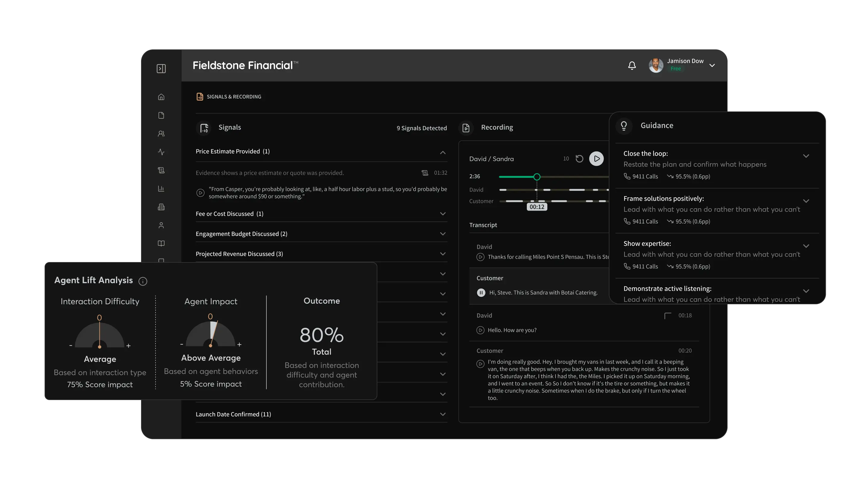The width and height of the screenshot is (868, 488).
Task: Click the Guidance lightbulb icon
Action: coord(624,126)
